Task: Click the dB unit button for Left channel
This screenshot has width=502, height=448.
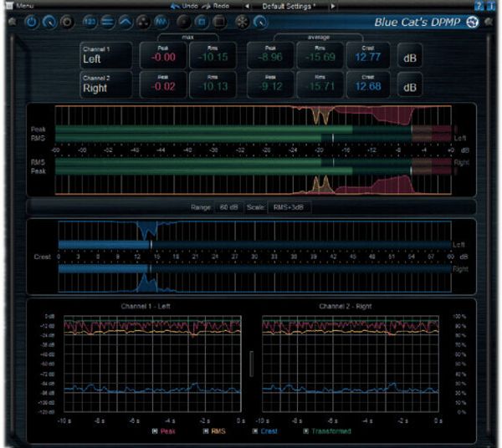Action: pyautogui.click(x=410, y=56)
